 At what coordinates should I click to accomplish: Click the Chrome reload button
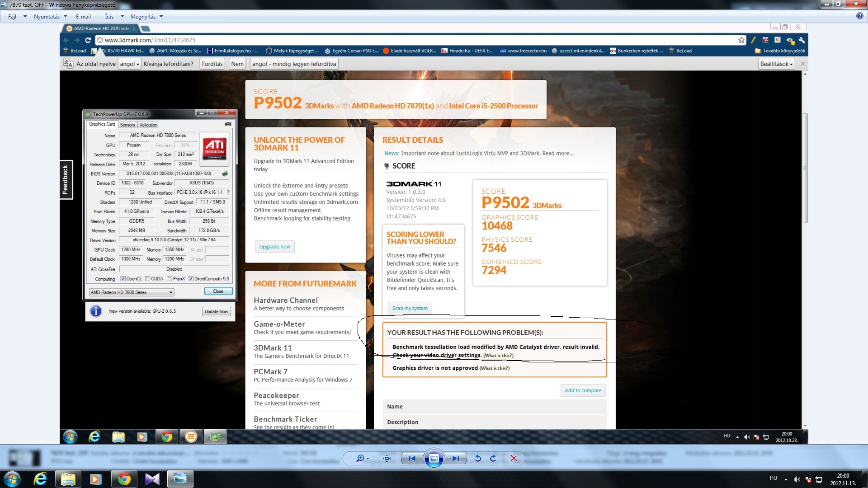88,40
